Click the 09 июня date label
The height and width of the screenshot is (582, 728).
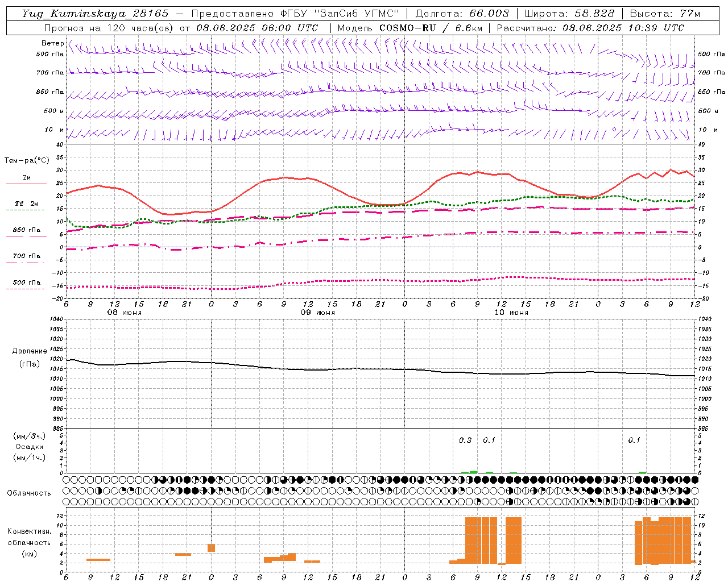point(318,313)
